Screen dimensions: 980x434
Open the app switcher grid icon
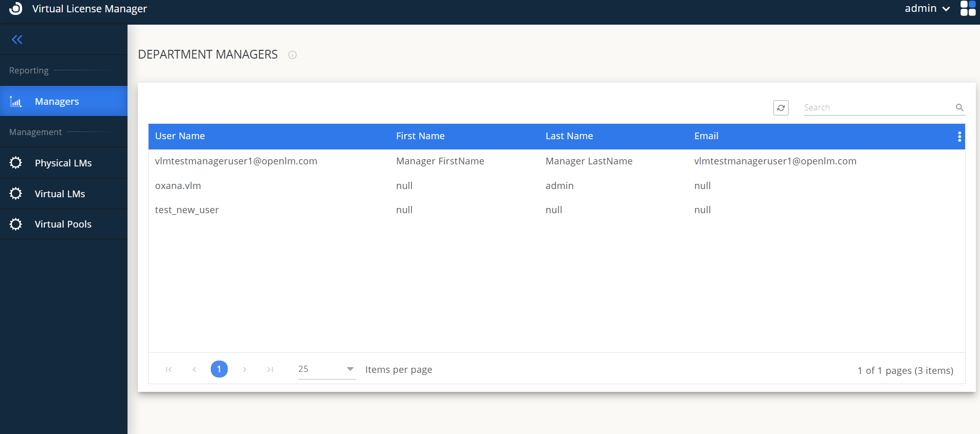pyautogui.click(x=968, y=9)
